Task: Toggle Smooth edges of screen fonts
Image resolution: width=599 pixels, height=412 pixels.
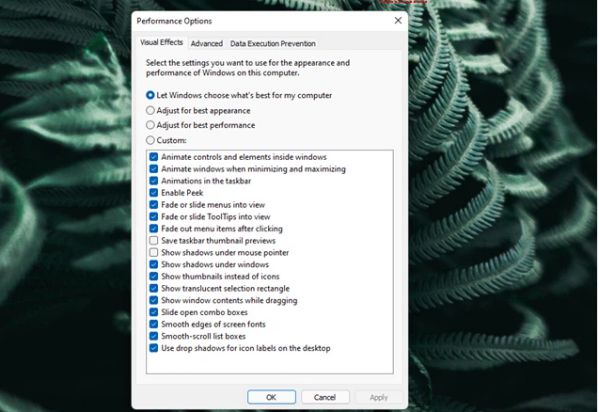Action: click(x=154, y=324)
